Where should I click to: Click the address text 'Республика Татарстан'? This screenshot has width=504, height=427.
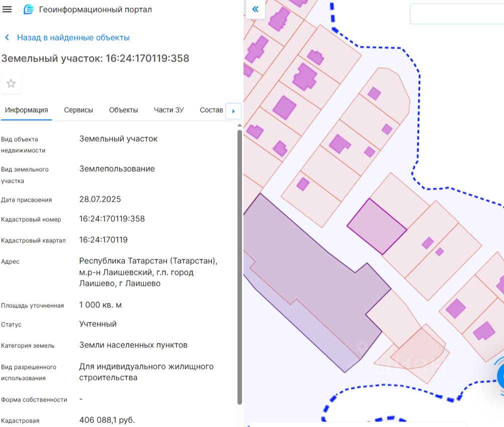123,261
